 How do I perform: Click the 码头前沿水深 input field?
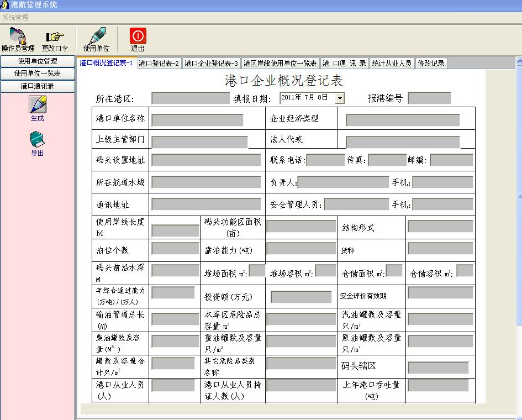click(x=176, y=270)
